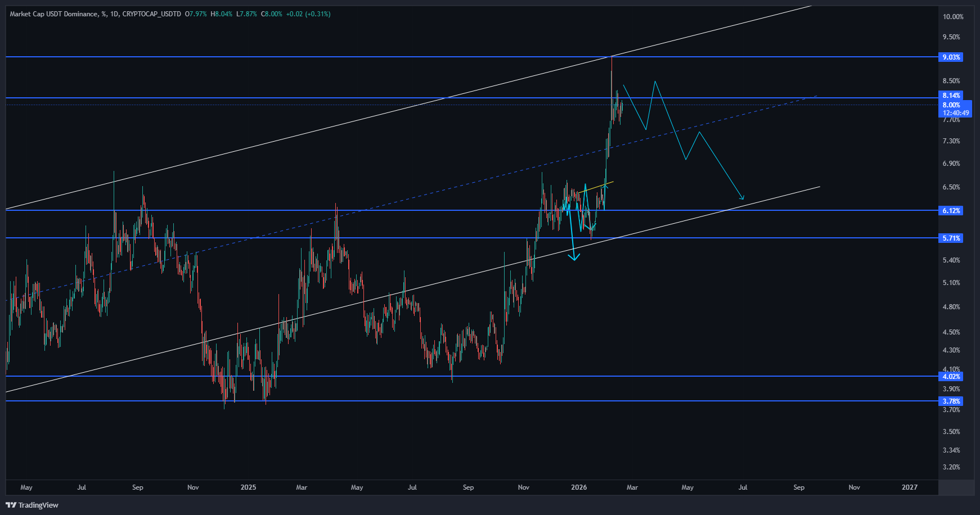Select the 6.12% price level label

click(951, 211)
